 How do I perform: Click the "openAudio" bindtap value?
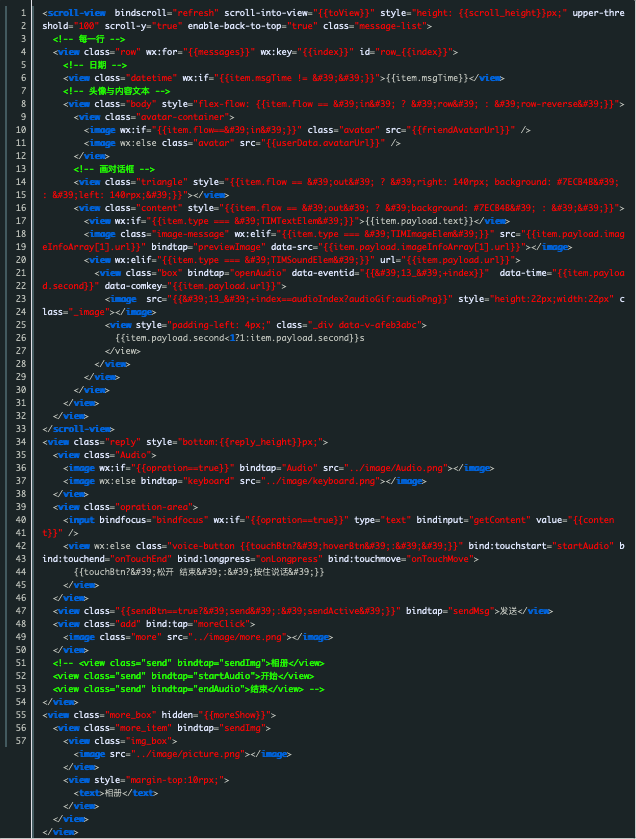(x=258, y=273)
